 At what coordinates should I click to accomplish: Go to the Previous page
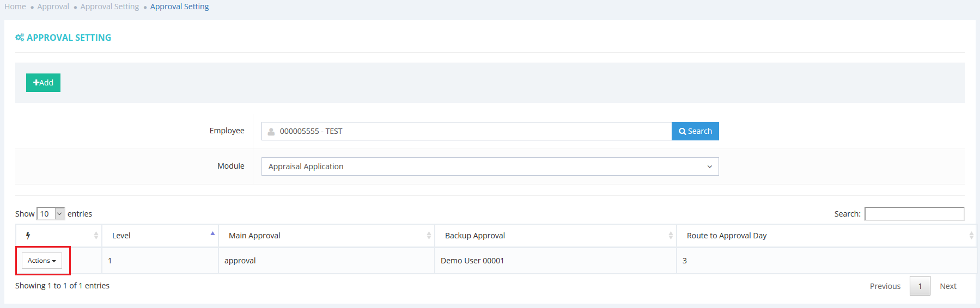885,286
